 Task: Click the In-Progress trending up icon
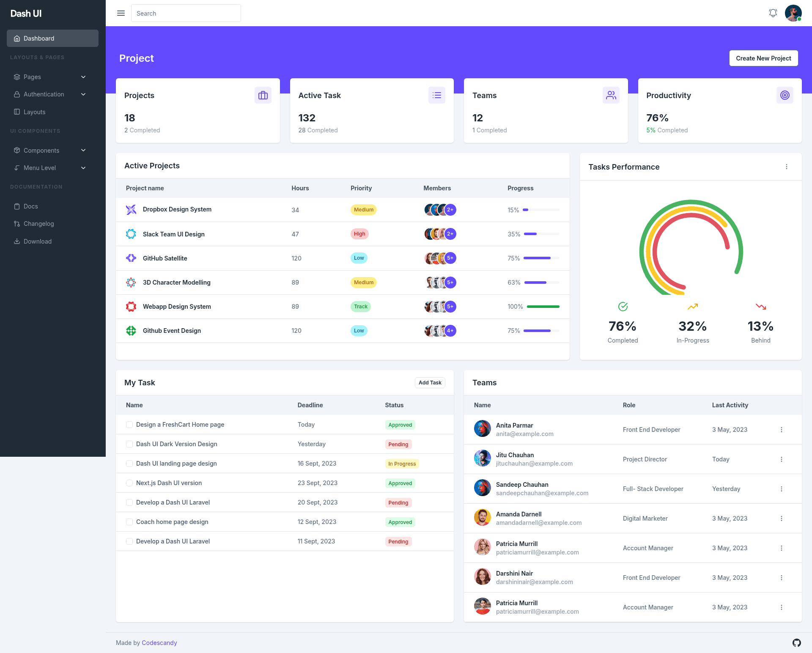693,307
